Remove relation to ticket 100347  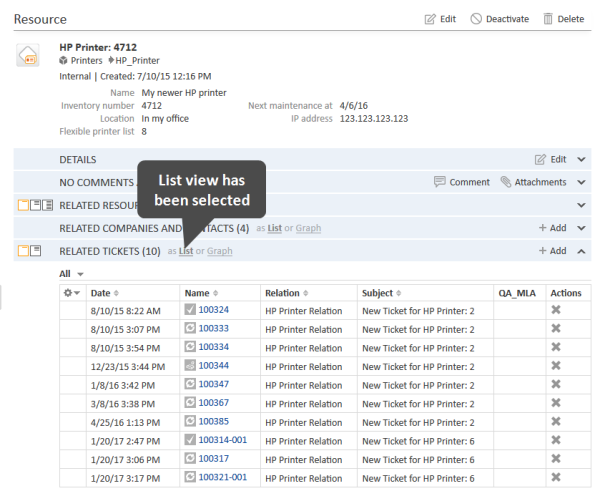click(x=556, y=384)
